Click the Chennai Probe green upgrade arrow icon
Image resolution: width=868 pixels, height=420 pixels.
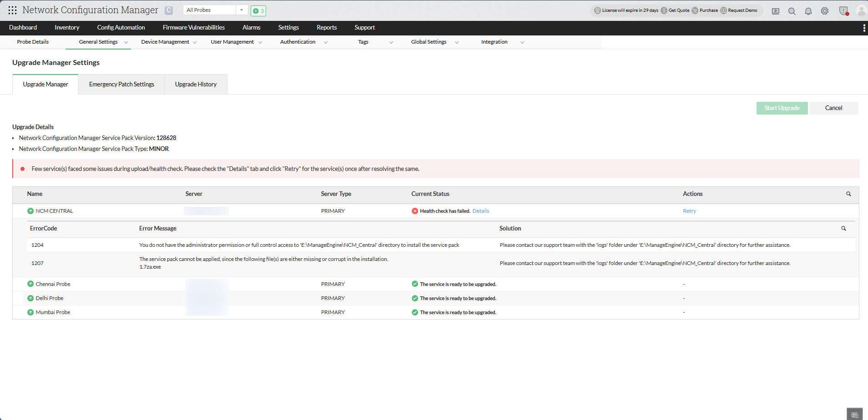click(x=30, y=284)
